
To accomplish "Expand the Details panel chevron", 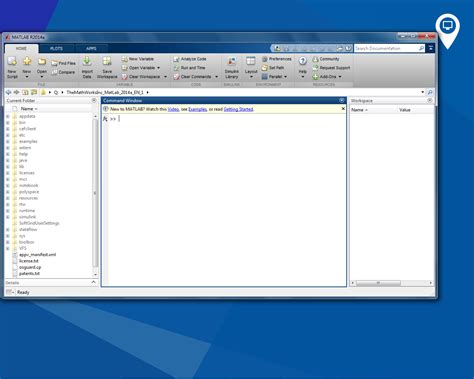I will [93, 283].
